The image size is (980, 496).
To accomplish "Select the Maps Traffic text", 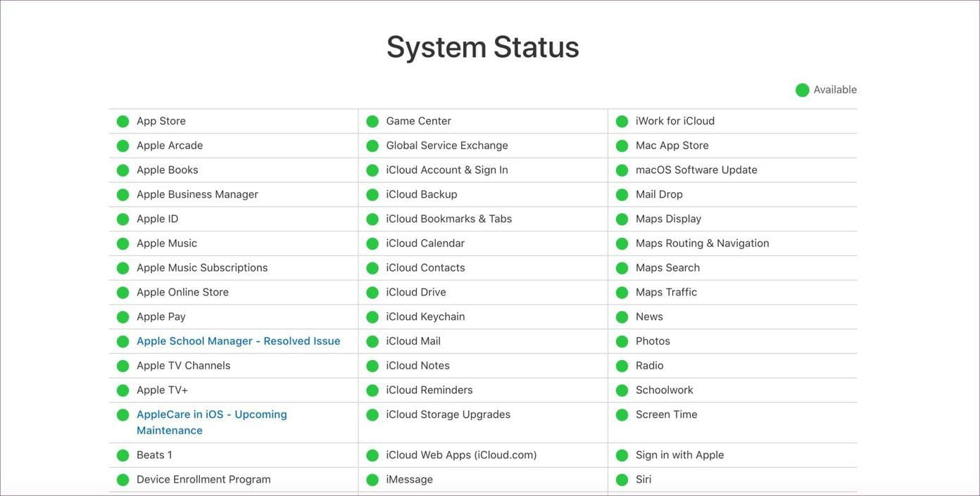I will pyautogui.click(x=666, y=292).
